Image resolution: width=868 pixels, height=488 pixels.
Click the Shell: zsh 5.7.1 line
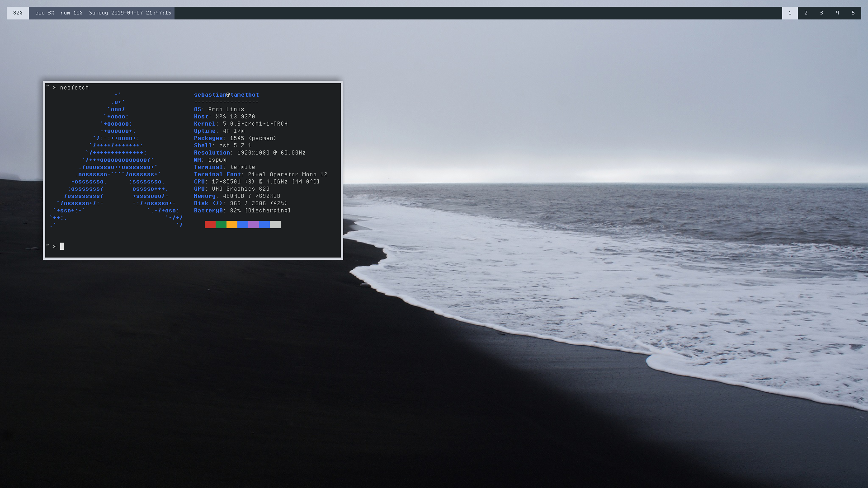(x=223, y=145)
